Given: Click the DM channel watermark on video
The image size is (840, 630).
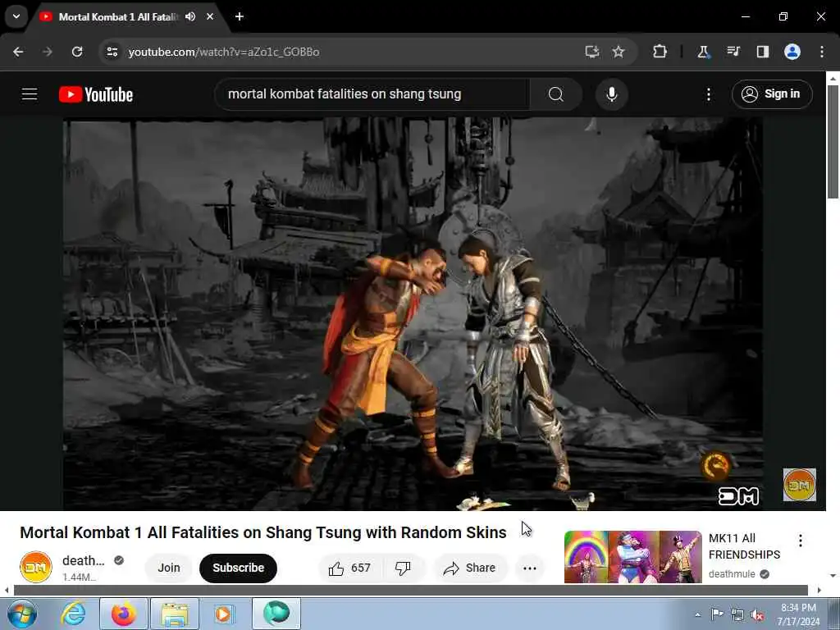Looking at the screenshot, I should (x=799, y=485).
